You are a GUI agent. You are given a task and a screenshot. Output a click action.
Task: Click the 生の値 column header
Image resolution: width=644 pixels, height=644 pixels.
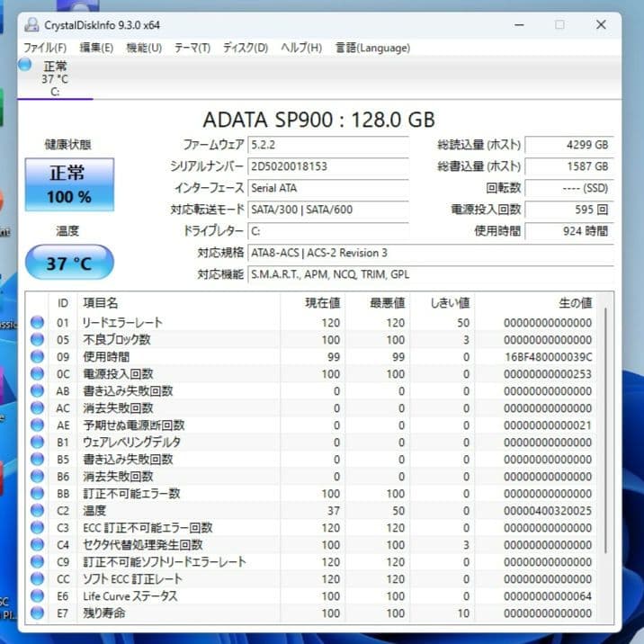pyautogui.click(x=576, y=303)
